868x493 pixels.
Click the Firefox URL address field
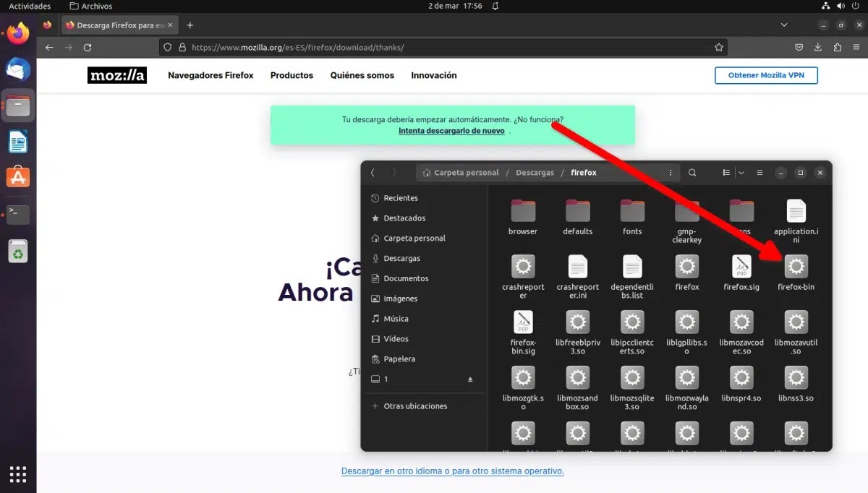pyautogui.click(x=443, y=47)
